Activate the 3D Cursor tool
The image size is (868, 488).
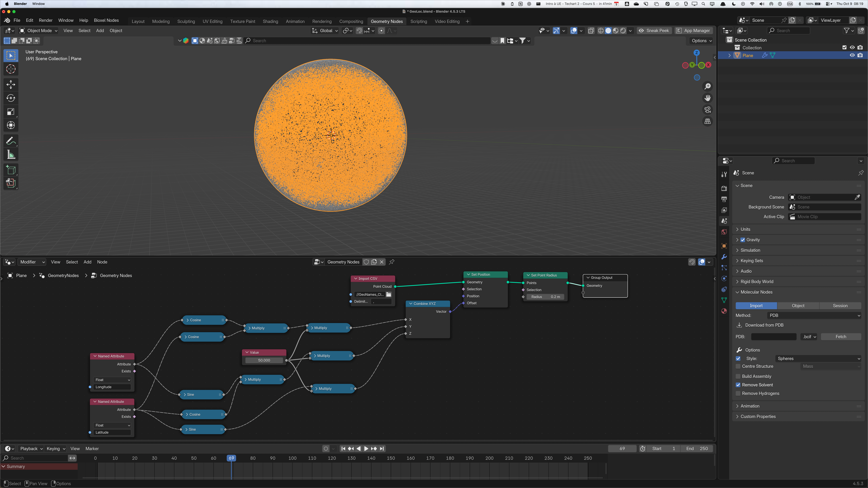11,69
